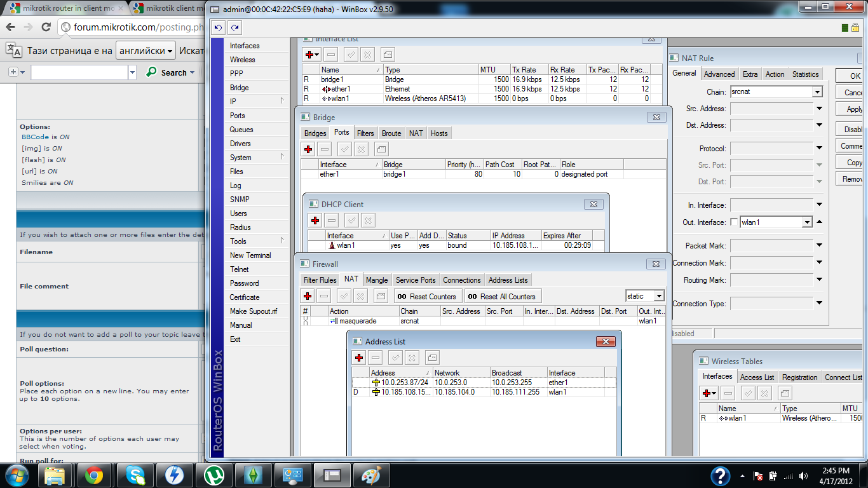Click the comment icon in Bridge window toolbar
The image size is (868, 488).
coord(381,149)
